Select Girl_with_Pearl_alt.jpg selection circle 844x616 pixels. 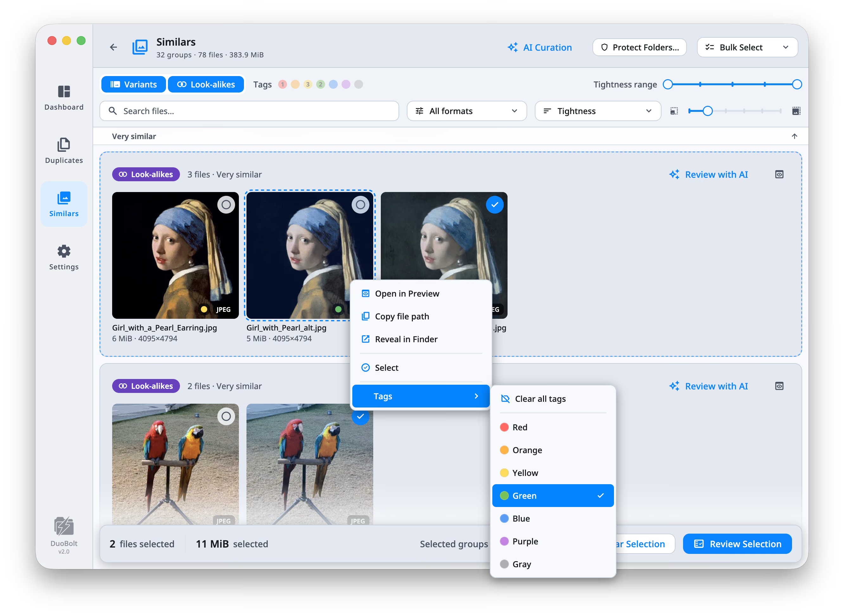[360, 205]
